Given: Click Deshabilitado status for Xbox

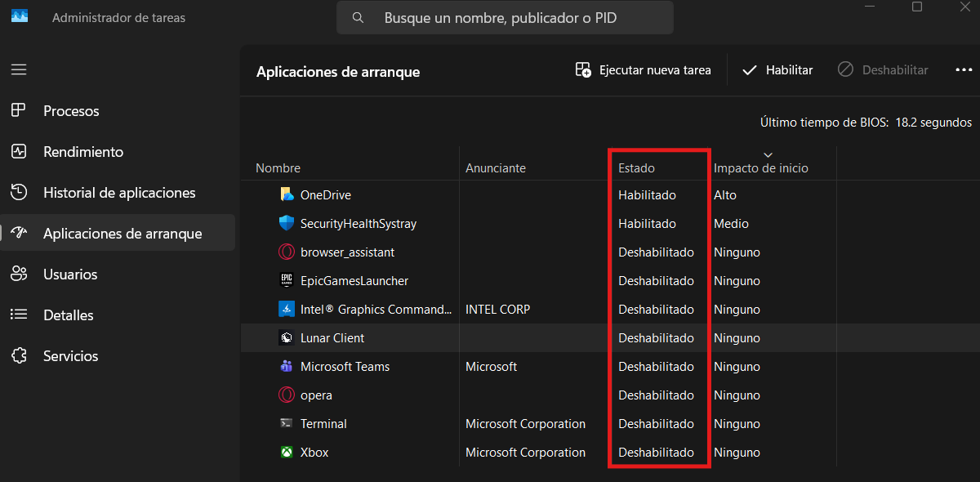Looking at the screenshot, I should (x=656, y=452).
